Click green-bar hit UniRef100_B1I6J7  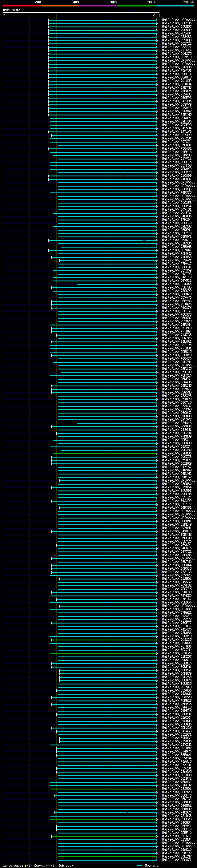(x=176, y=836)
